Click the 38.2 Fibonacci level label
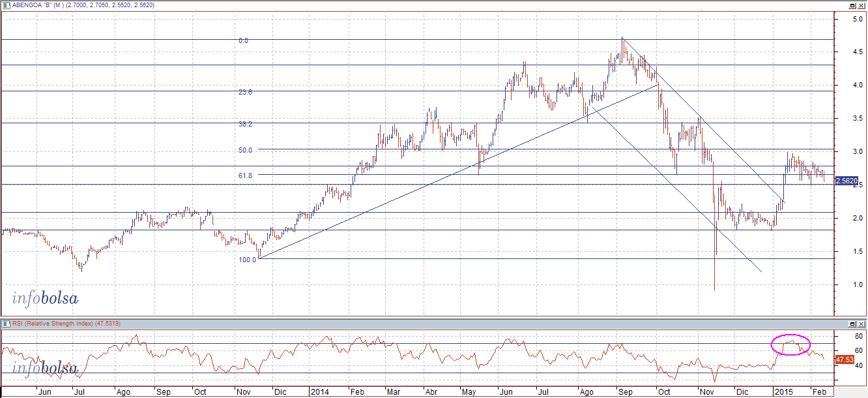This screenshot has height=398, width=868. (x=245, y=124)
